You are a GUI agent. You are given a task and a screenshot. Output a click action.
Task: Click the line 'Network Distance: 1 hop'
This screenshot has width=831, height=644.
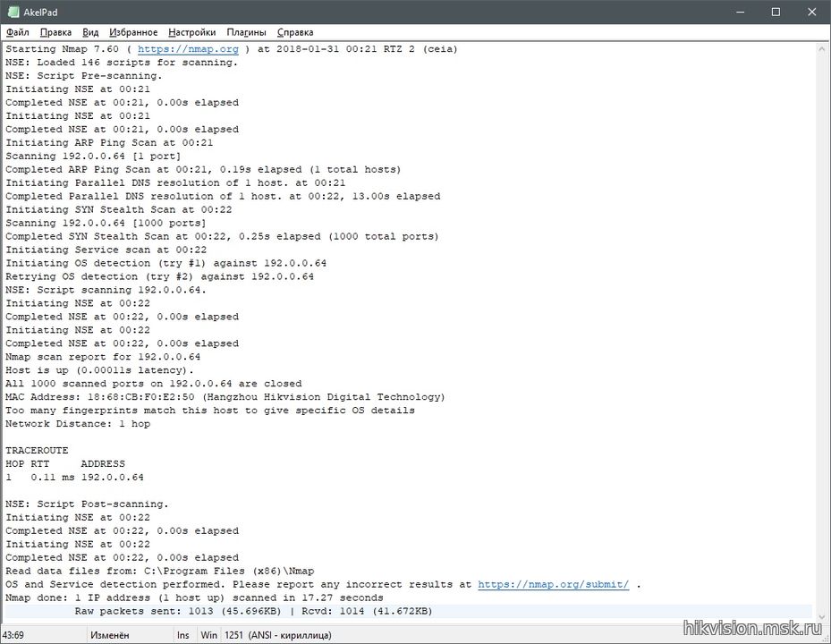[x=78, y=424]
